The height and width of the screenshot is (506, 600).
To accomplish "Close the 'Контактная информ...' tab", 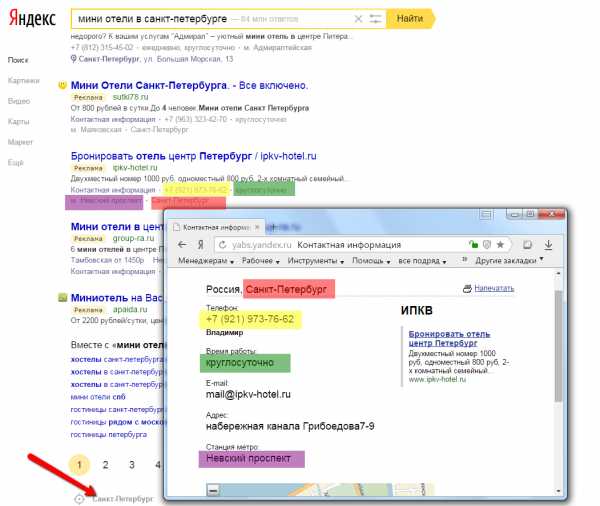I will point(257,227).
